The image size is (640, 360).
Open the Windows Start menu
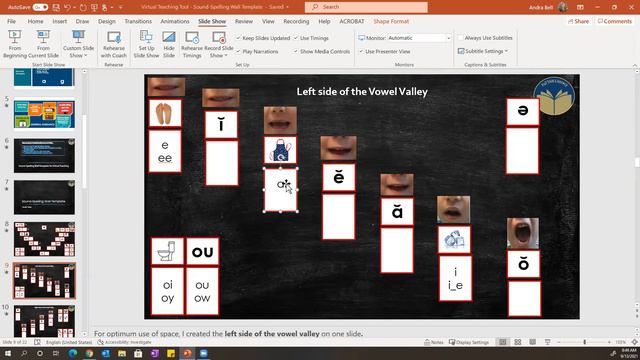[x=8, y=353]
